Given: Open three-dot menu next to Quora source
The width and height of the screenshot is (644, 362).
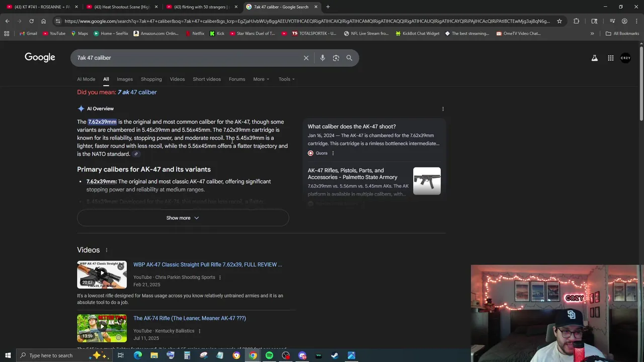Looking at the screenshot, I should (x=333, y=153).
